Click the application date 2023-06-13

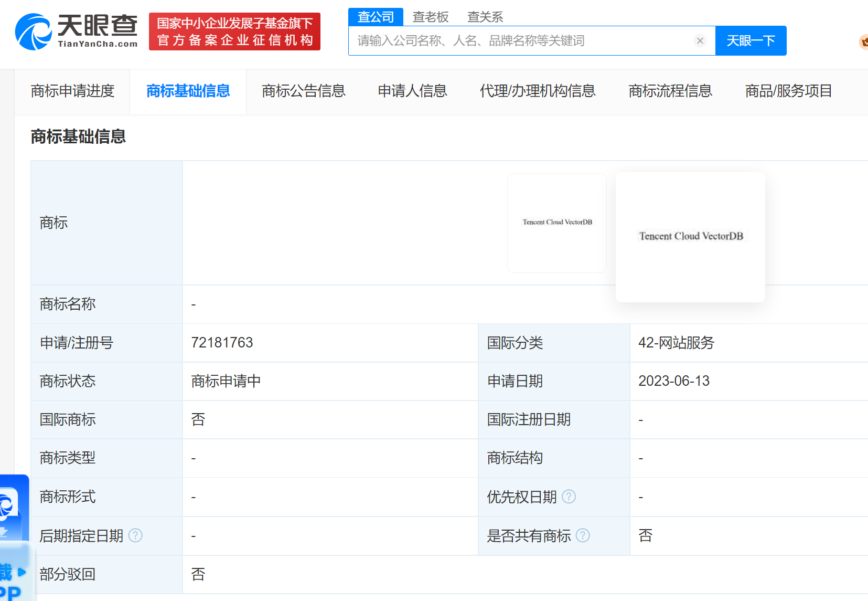point(674,381)
